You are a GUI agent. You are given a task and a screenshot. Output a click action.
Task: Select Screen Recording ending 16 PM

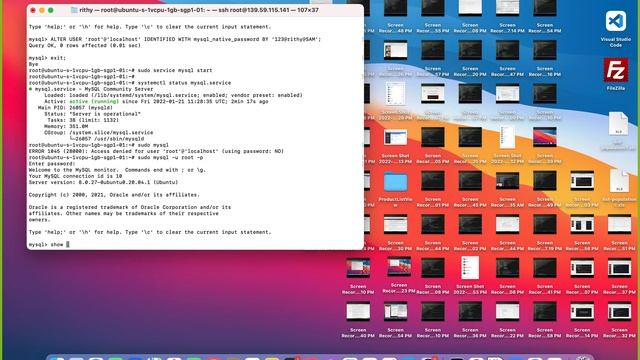pos(544,51)
